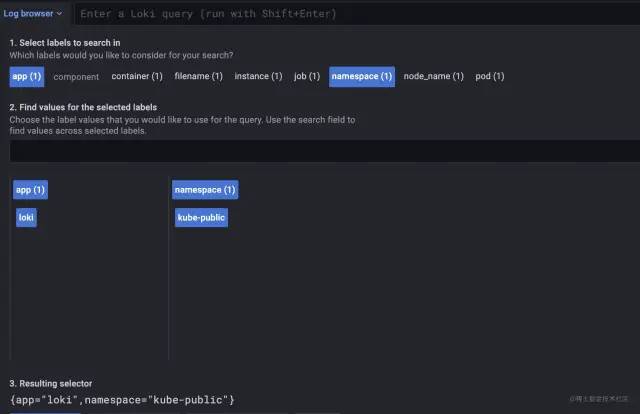Click the app (1) values column header

point(29,190)
